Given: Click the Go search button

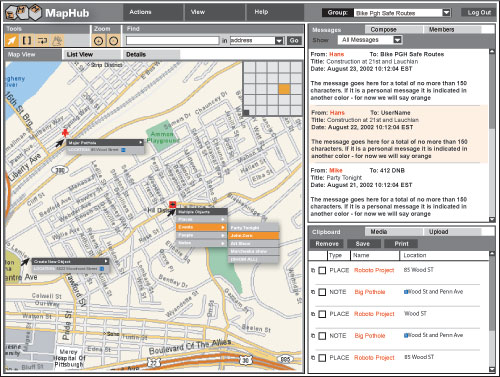Looking at the screenshot, I should (294, 41).
